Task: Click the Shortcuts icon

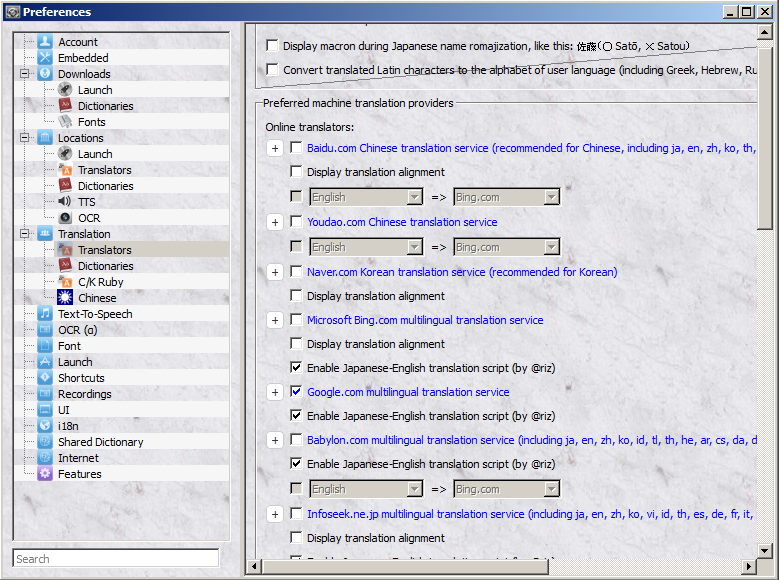Action: (45, 378)
